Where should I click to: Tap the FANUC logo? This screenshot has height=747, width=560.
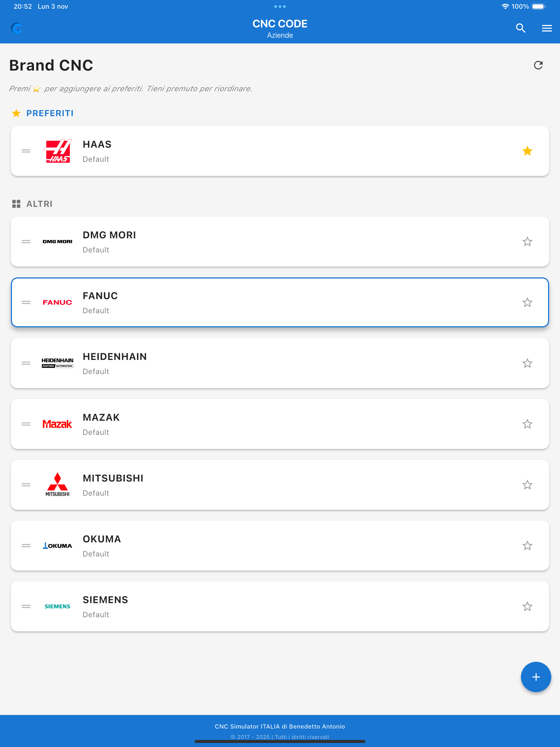[58, 302]
